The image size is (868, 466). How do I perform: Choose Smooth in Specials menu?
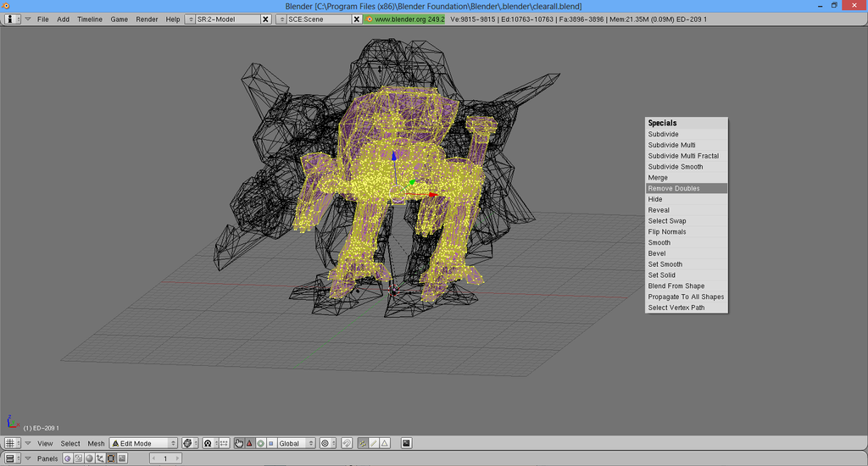[687, 243]
